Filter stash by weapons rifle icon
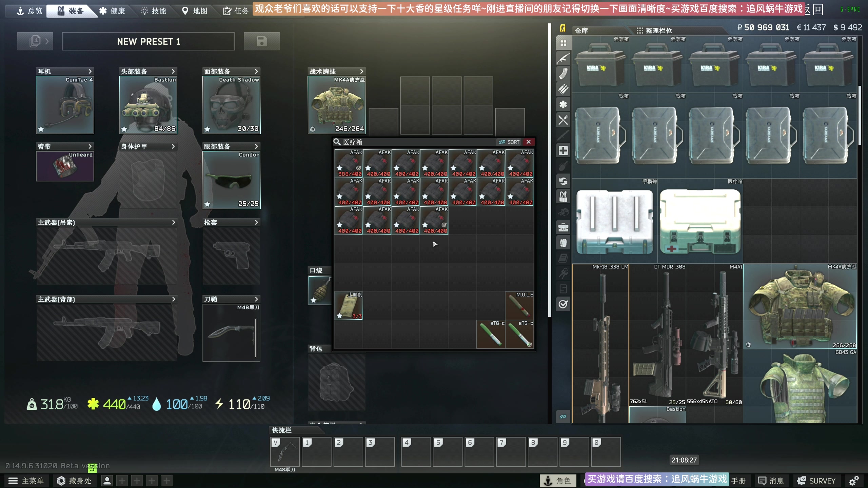Viewport: 868px width, 488px height. (x=563, y=58)
